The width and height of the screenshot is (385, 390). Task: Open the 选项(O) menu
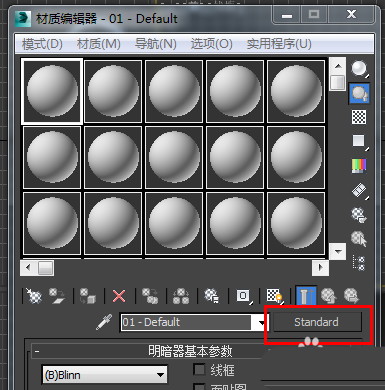tap(212, 44)
